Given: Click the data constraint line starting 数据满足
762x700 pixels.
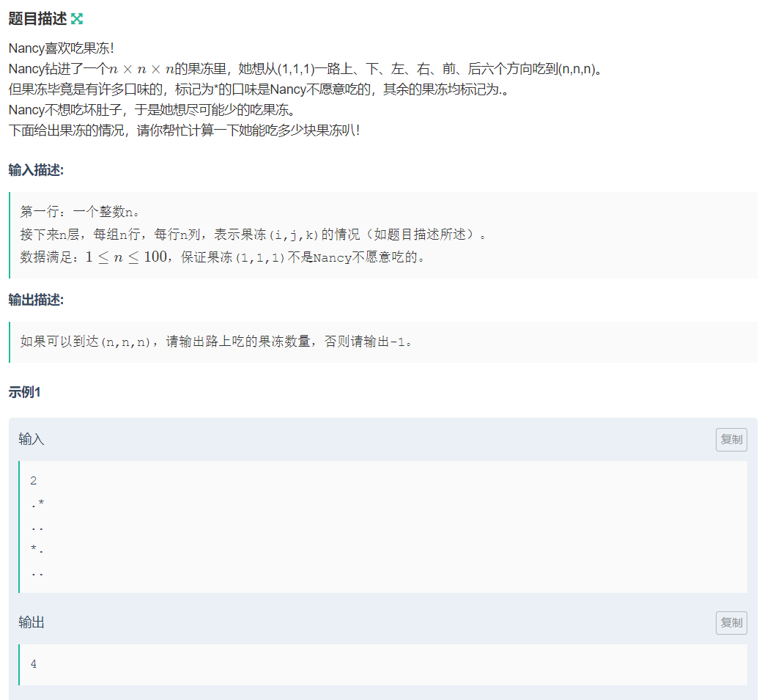Looking at the screenshot, I should click(223, 257).
